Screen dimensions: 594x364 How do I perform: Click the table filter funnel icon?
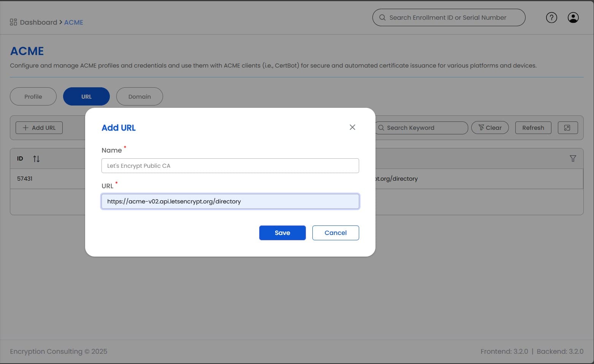point(573,159)
